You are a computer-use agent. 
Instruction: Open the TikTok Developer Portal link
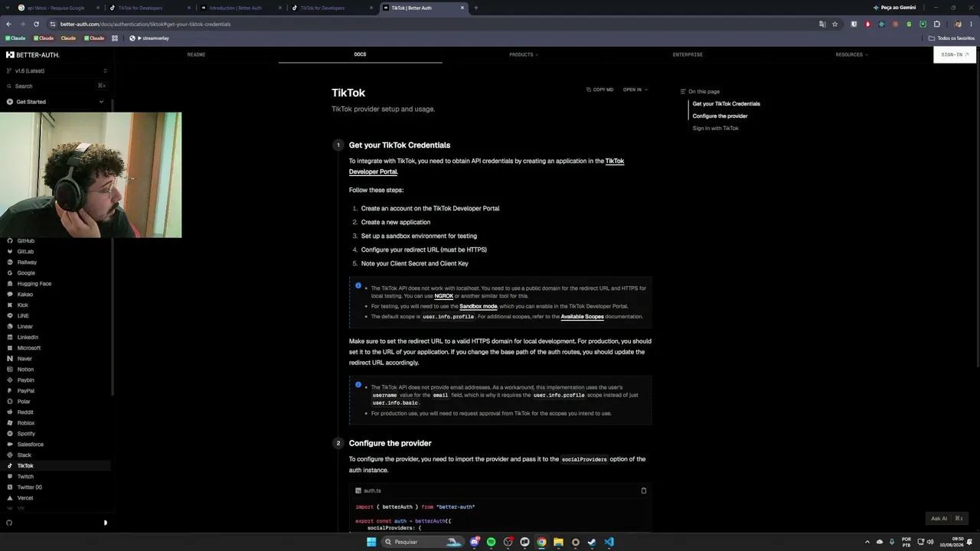[x=487, y=166]
